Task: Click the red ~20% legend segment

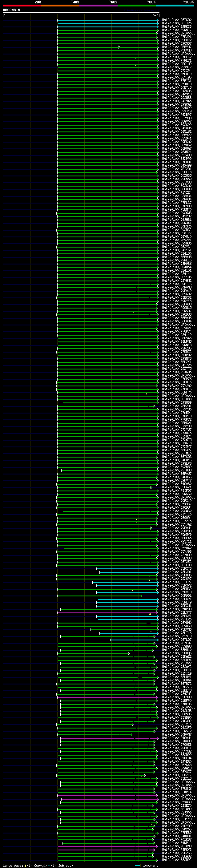Action: click(22, 6)
